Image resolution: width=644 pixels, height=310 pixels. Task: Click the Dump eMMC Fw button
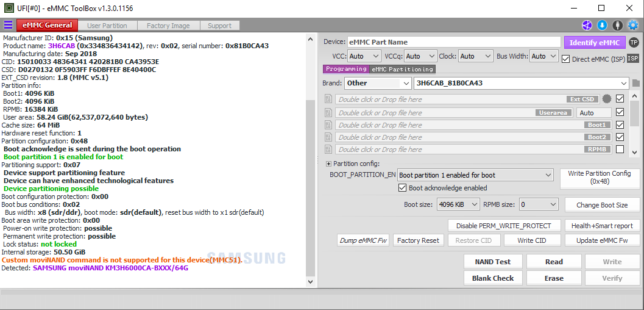[x=364, y=240]
